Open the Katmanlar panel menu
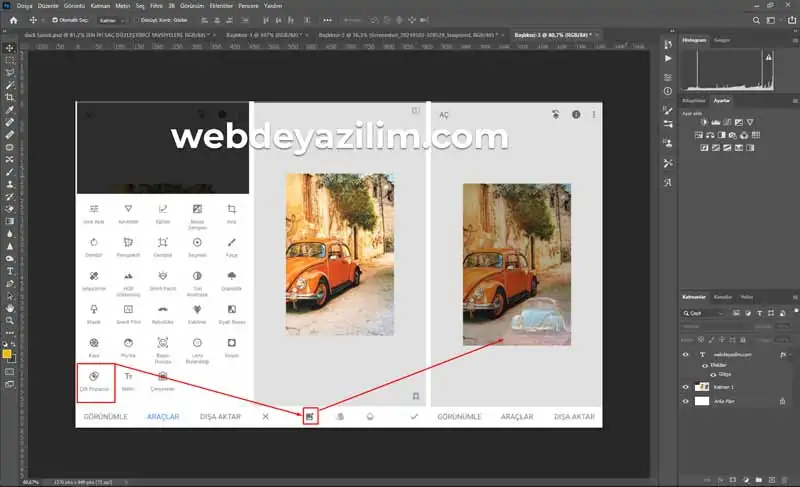The height and width of the screenshot is (487, 800). (x=795, y=297)
